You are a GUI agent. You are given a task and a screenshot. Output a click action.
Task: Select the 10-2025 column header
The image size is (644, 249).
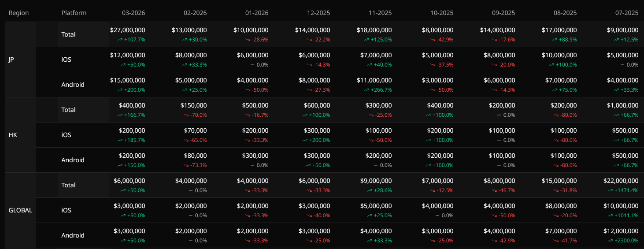coord(442,13)
